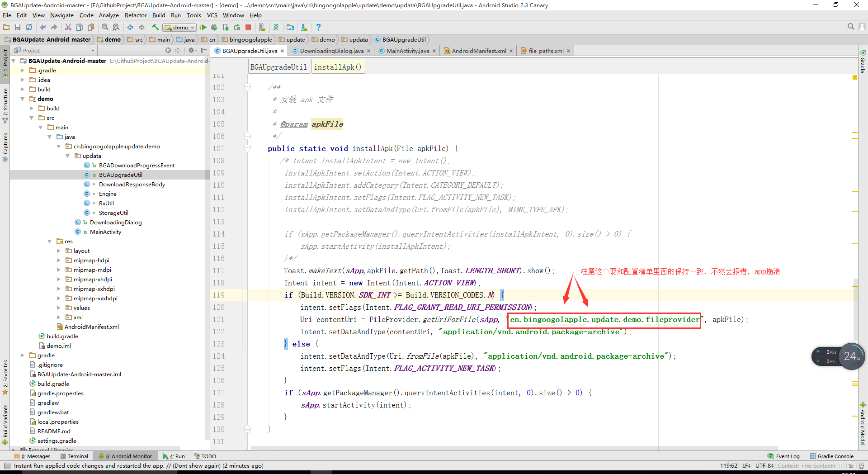Screen dimensions: 868x474
Task: Run the app with green play icon
Action: click(203, 28)
